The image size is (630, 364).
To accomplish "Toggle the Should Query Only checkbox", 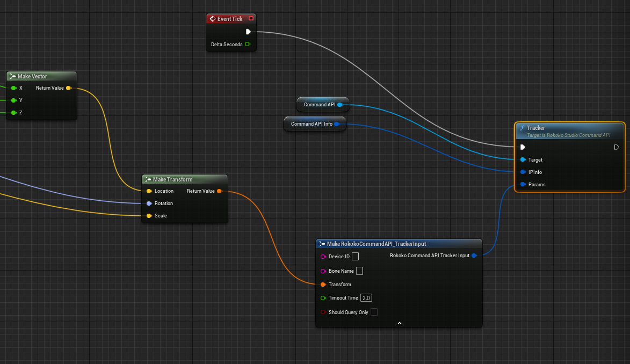I will (x=373, y=312).
